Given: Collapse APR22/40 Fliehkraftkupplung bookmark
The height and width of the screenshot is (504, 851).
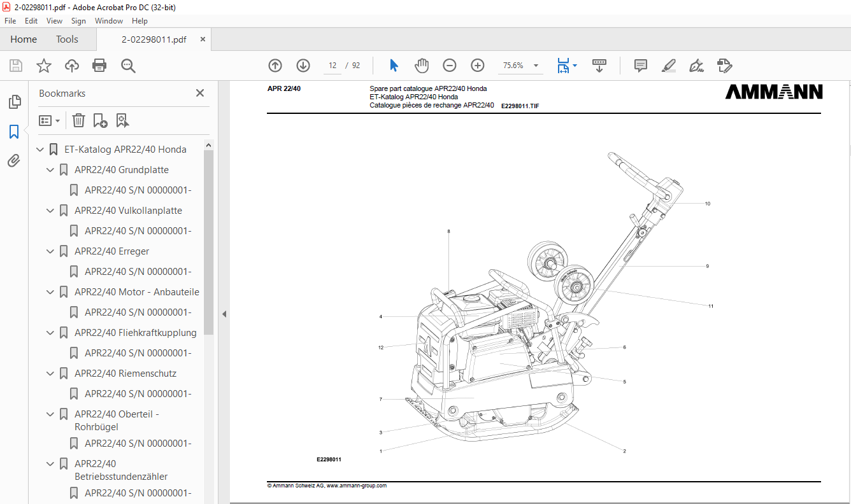Looking at the screenshot, I should tap(51, 333).
